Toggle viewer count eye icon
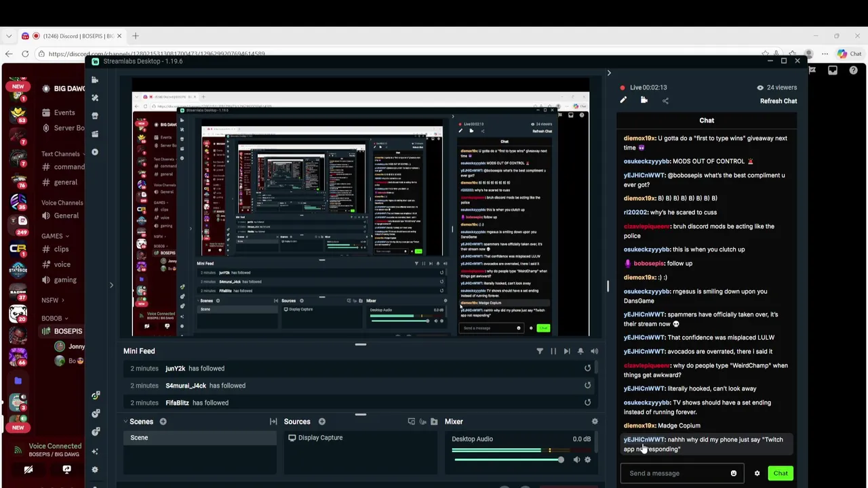 760,87
